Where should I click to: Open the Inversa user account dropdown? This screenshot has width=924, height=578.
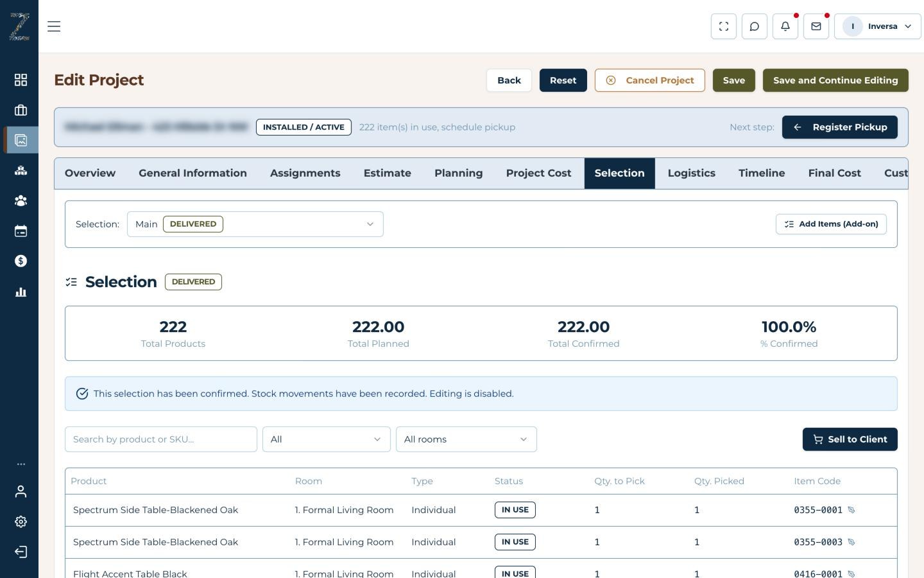(877, 26)
